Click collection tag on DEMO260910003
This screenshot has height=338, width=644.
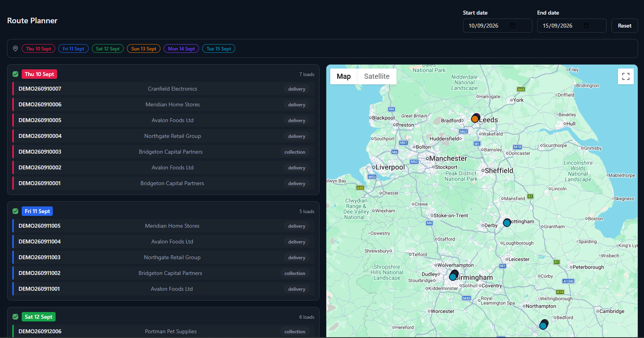coord(295,152)
